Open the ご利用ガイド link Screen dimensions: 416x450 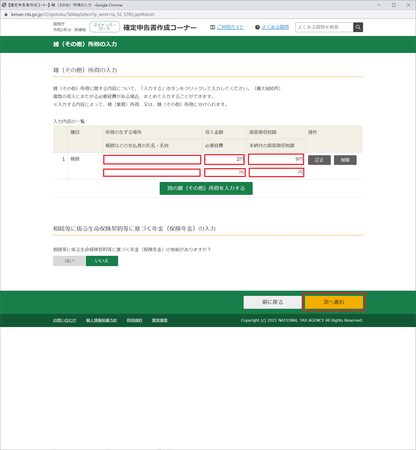point(230,27)
